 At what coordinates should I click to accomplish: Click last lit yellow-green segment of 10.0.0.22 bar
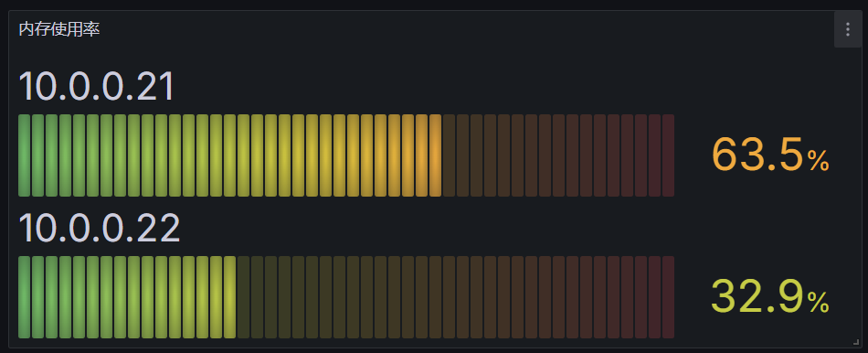click(x=229, y=297)
